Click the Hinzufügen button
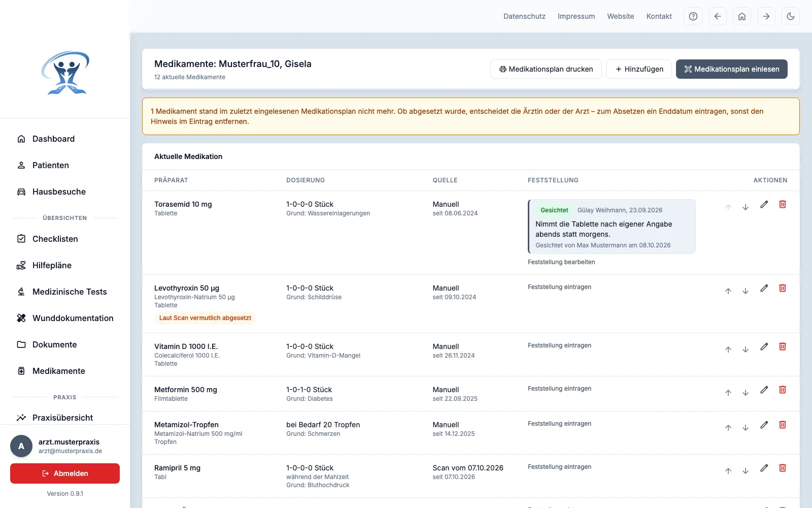812x508 pixels. (639, 69)
